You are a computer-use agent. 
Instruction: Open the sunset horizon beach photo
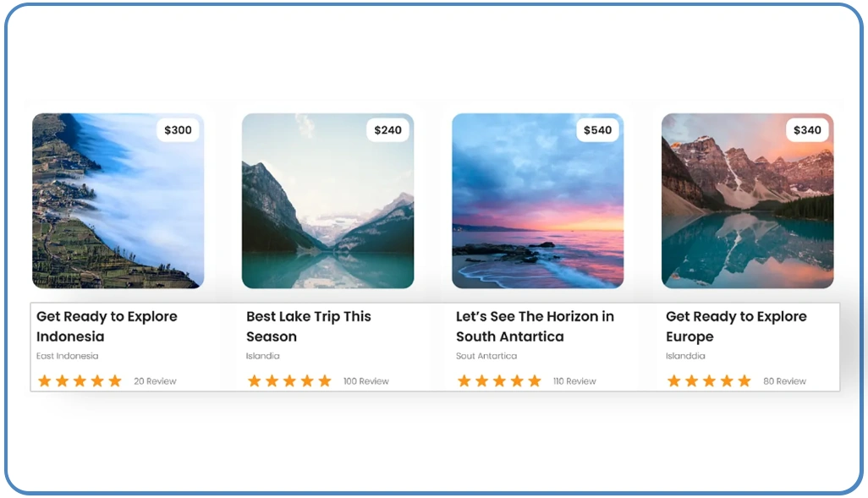537,201
